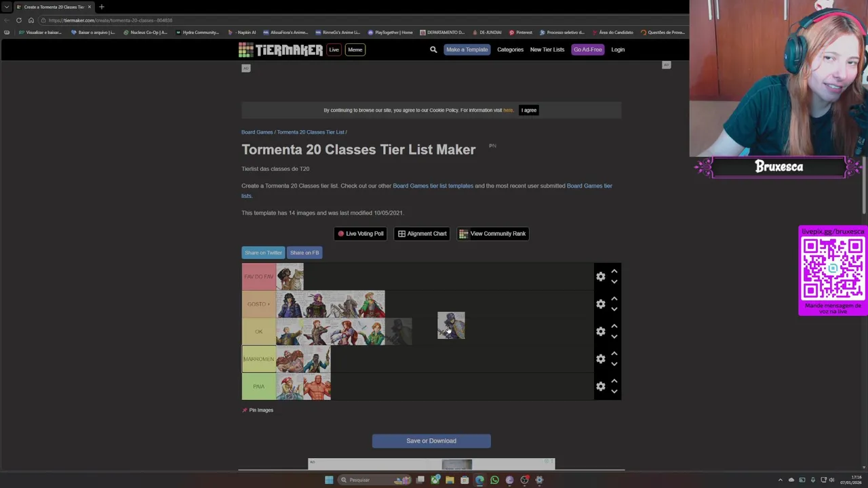
Task: Select the muscular red character in PAIA row
Action: click(317, 386)
